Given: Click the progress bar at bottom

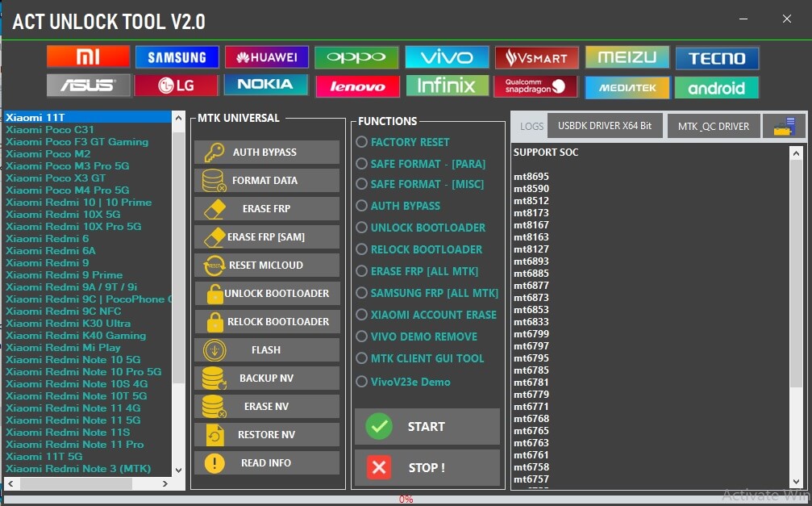Looking at the screenshot, I should 406,500.
